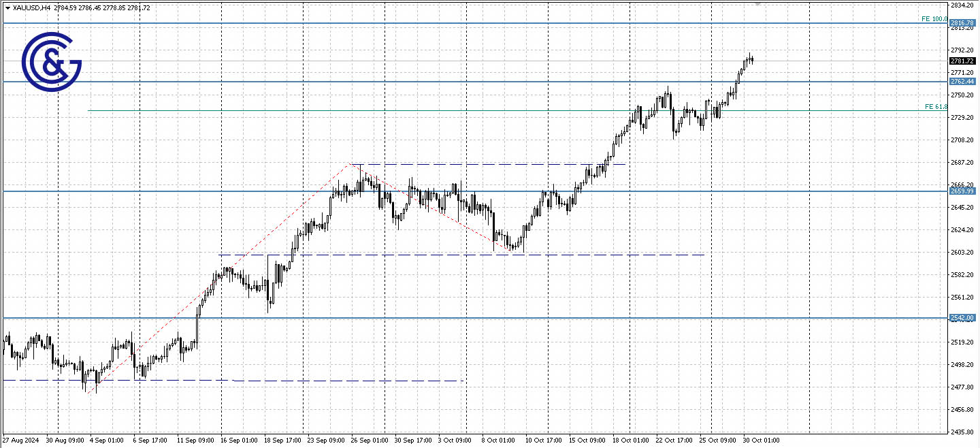Click the 2816.78 price level label

964,22
